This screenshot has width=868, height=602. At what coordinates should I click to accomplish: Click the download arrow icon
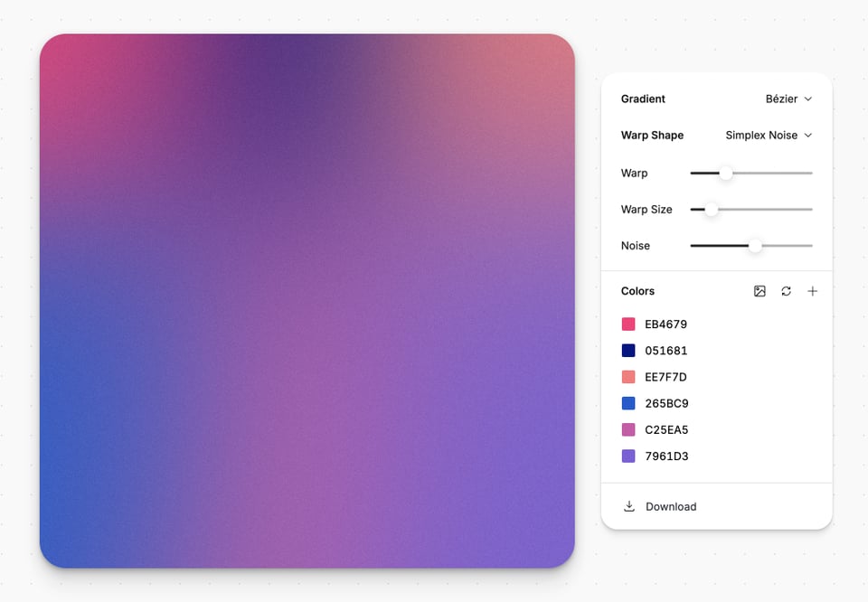click(x=629, y=506)
